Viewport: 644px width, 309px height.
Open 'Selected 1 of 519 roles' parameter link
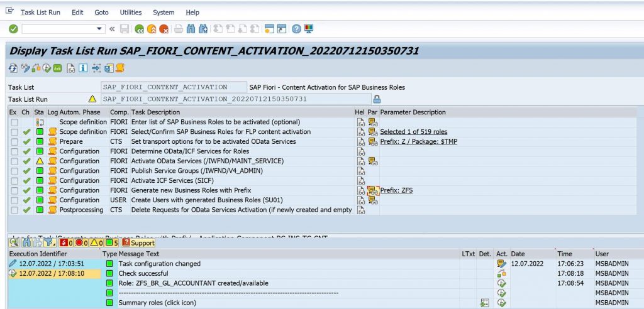click(414, 132)
